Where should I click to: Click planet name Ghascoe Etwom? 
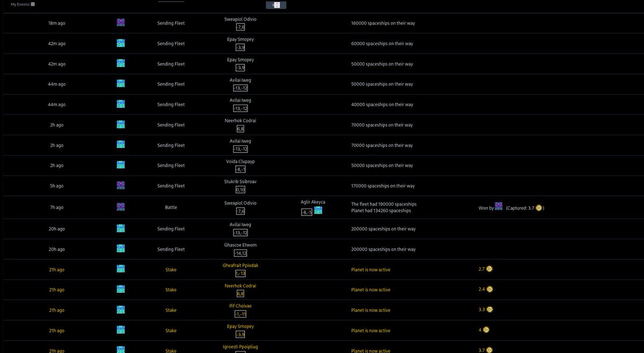coord(240,245)
